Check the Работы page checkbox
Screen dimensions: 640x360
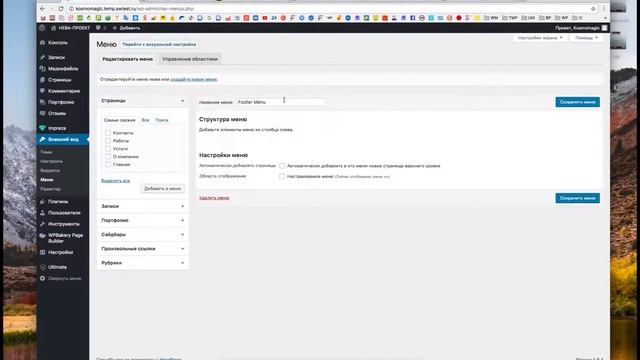pos(108,141)
